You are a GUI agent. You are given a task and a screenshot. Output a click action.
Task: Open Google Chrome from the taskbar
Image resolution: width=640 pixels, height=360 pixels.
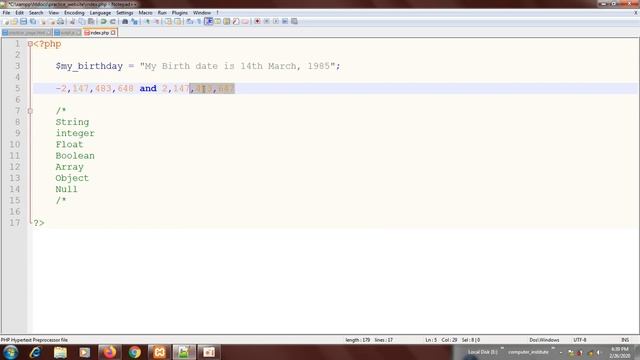[x=134, y=352]
